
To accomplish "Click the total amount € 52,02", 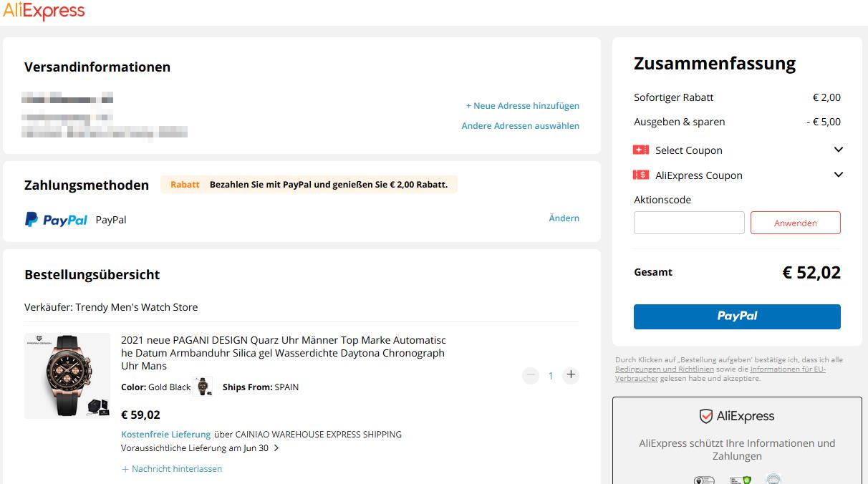I will click(x=811, y=272).
